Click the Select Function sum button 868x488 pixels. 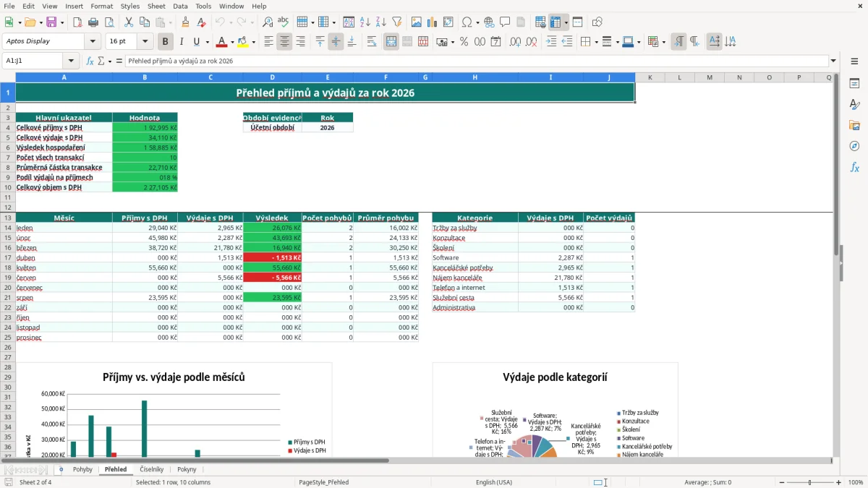[101, 61]
